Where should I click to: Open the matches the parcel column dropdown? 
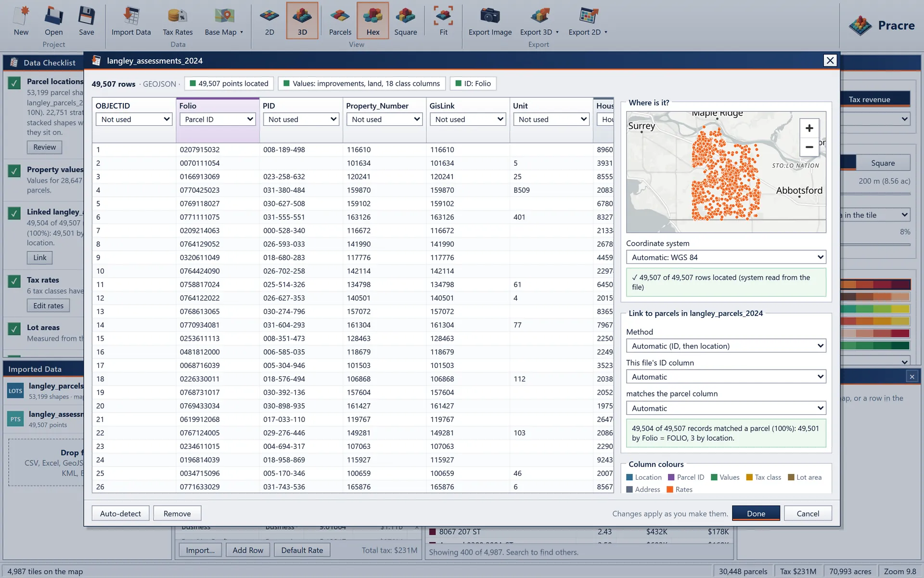(726, 408)
